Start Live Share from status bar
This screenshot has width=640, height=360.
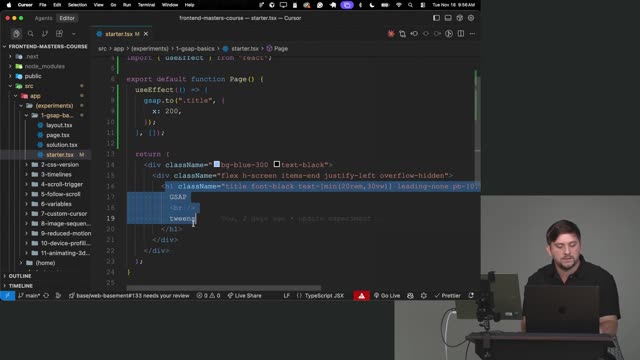[x=244, y=296]
